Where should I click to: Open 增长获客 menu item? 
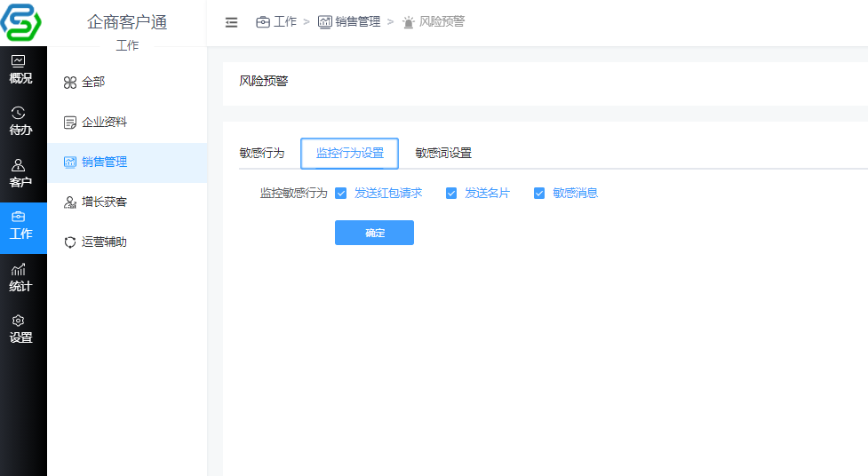[x=127, y=202]
